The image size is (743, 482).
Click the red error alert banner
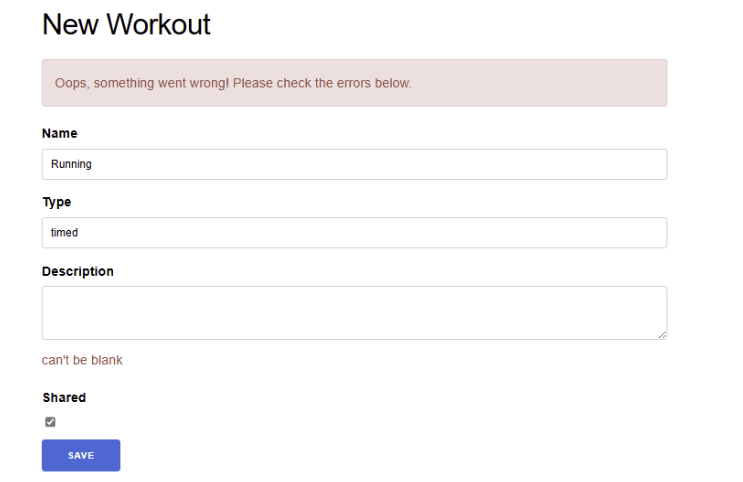(x=540, y=83)
